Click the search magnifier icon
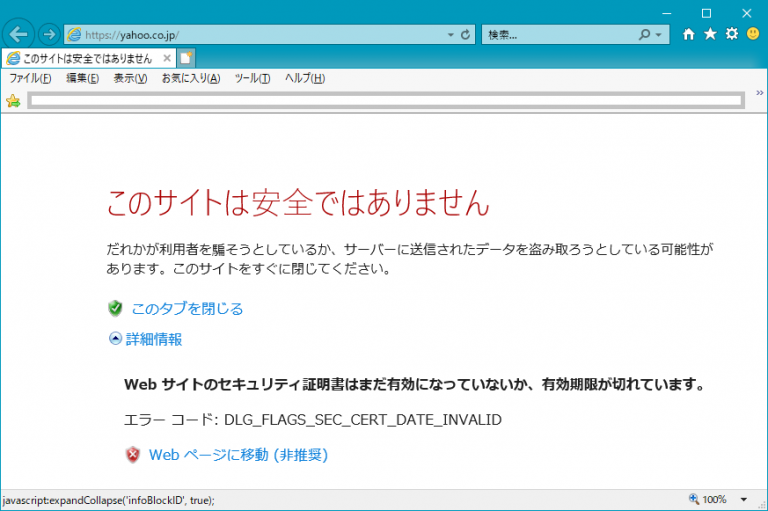Screen dimensions: 768x511 (x=644, y=34)
